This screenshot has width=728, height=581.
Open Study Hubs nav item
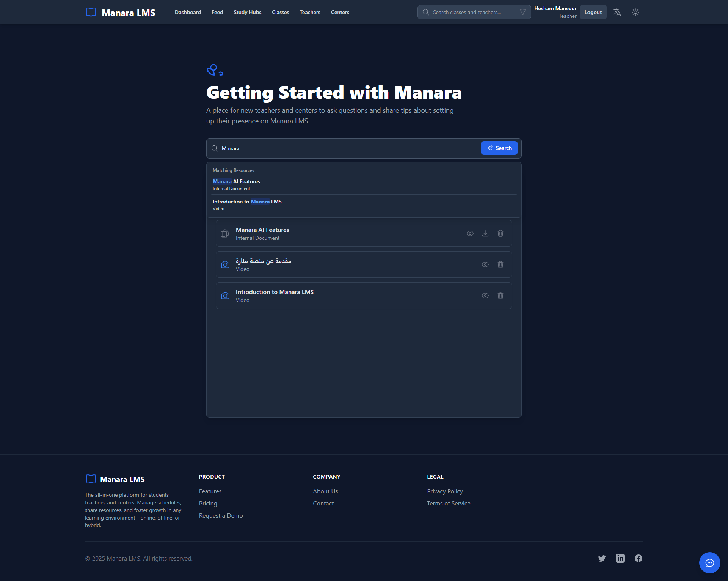(247, 12)
